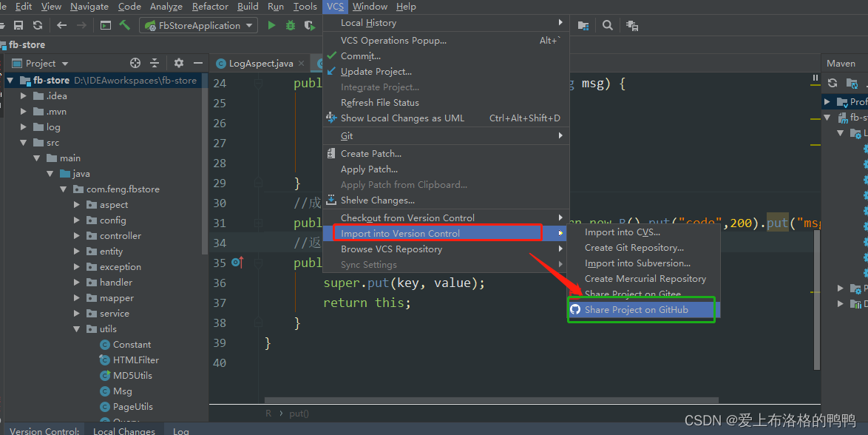Click the pause highlighting icon at editor top-right
Image resolution: width=868 pixels, height=435 pixels.
coord(815,78)
